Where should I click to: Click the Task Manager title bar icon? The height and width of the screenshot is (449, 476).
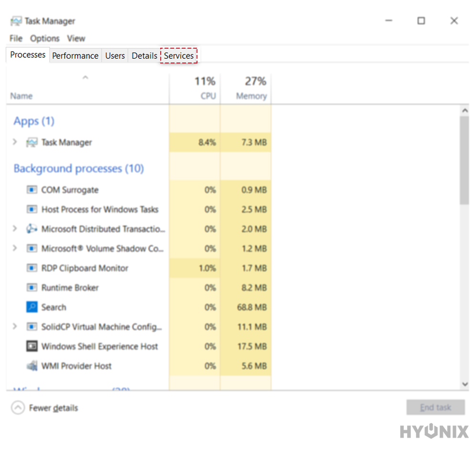pos(16,21)
